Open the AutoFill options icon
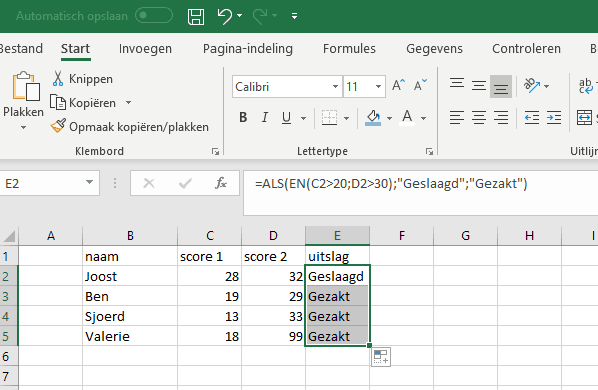Screen dimensions: 598x390 tap(381, 357)
